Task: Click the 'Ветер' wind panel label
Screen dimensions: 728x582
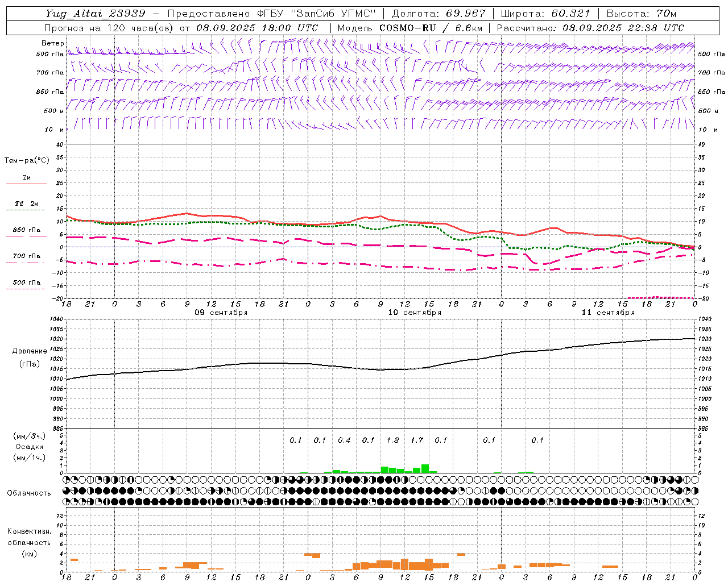Action: [x=53, y=43]
